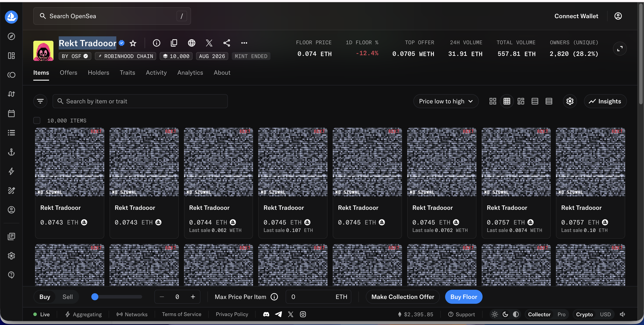This screenshot has height=325, width=644.
Task: Open the collection X profile icon
Action: (x=209, y=43)
